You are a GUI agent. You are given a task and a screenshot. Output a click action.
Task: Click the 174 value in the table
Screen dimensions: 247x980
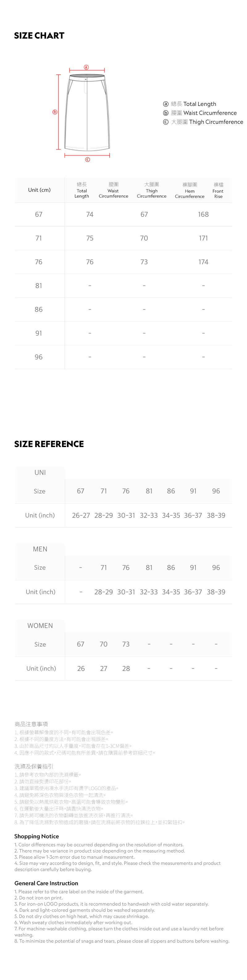[203, 262]
